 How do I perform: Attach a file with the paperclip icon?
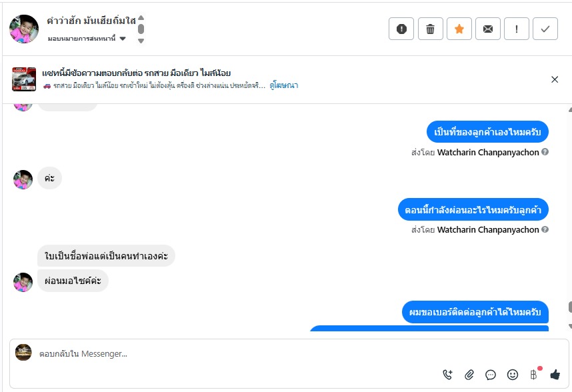point(469,375)
